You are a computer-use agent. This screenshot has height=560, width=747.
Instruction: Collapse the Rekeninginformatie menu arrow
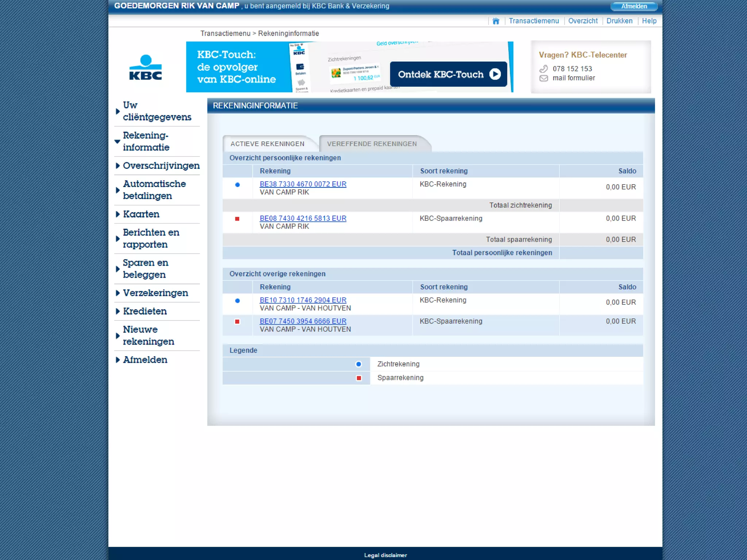117,141
